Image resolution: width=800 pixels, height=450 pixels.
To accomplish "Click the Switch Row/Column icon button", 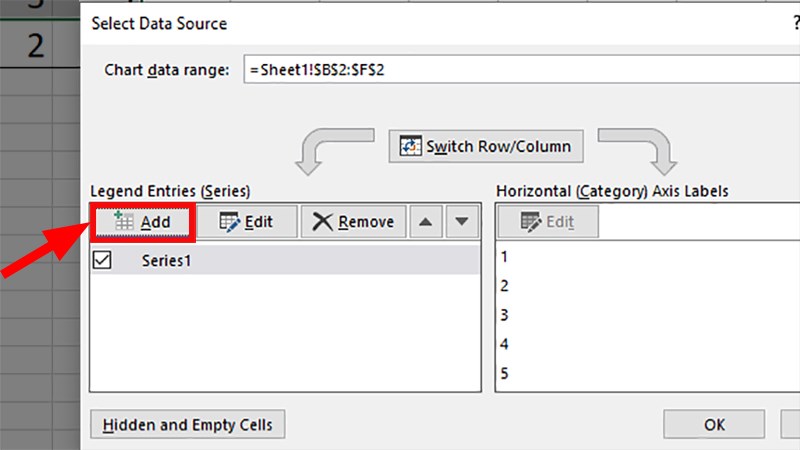I will click(411, 146).
